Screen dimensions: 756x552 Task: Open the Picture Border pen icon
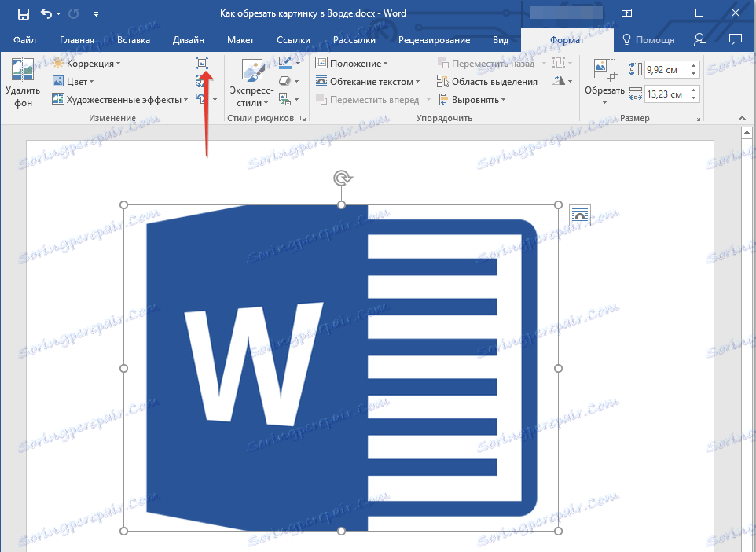coord(285,64)
